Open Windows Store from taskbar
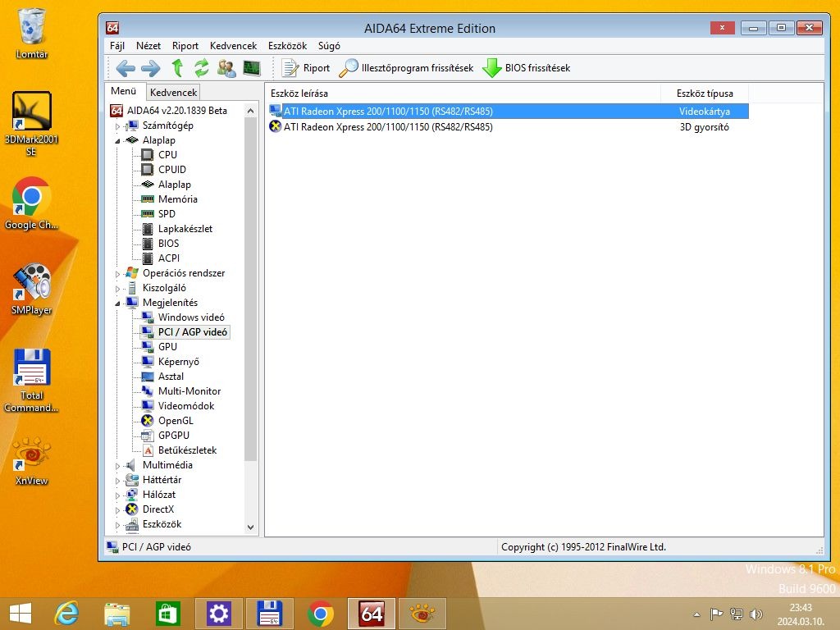Viewport: 840px width, 630px height. click(167, 614)
